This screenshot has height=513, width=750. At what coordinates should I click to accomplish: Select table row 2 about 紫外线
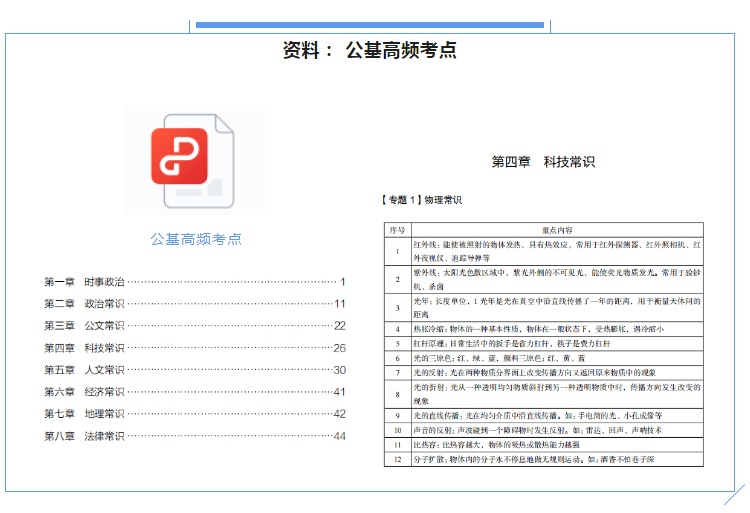pos(544,280)
